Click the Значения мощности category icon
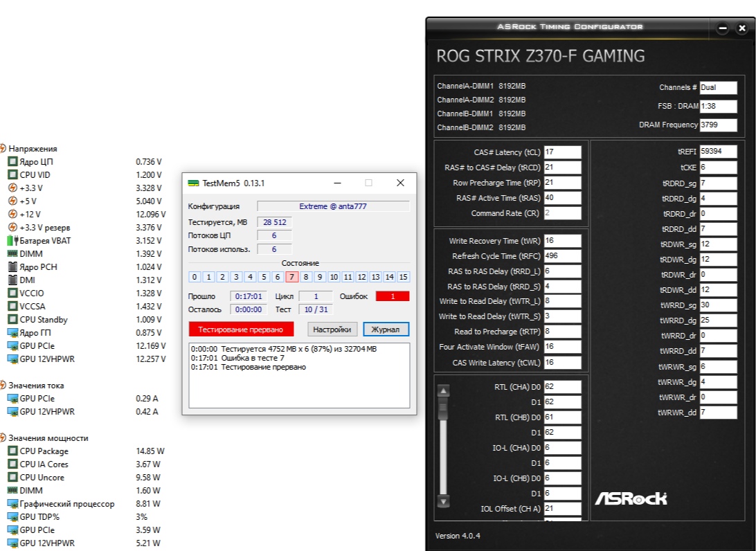Screen dimensions: 756x551 [2, 437]
